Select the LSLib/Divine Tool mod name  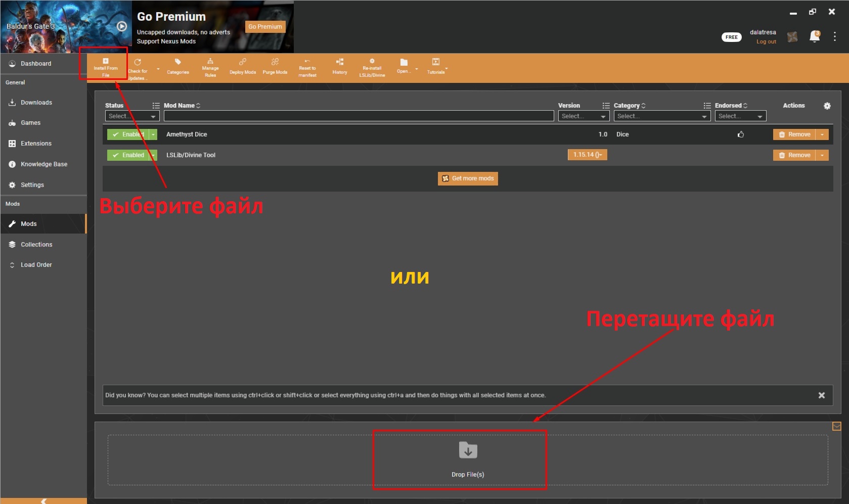[x=191, y=155]
